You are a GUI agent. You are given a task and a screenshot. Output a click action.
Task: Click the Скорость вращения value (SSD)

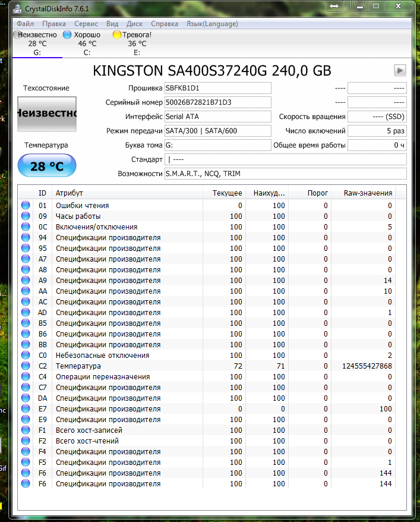pos(377,117)
